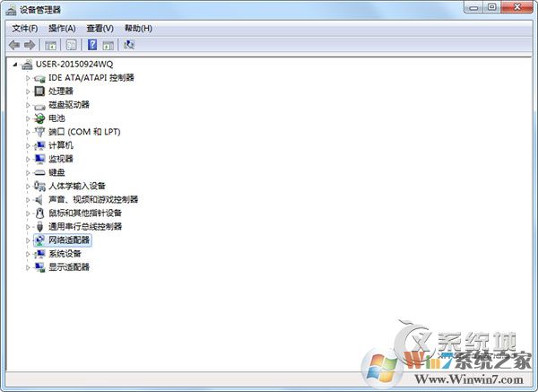Screen dimensions: 538x392
Task: Select the 网络适配器 tree item
Action: click(x=69, y=240)
